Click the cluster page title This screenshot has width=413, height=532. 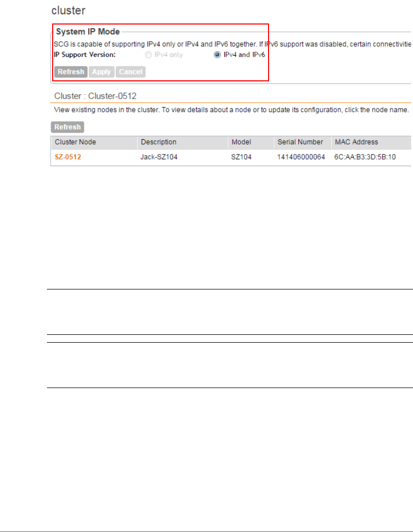[x=68, y=10]
